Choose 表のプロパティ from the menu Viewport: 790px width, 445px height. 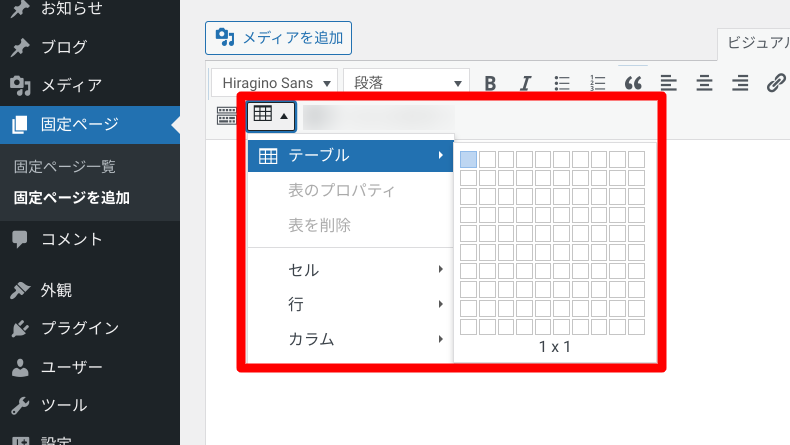click(342, 190)
